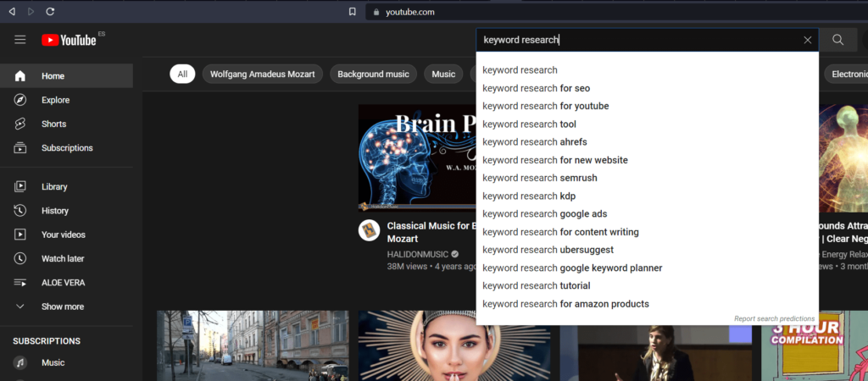Select the Wolfgang Amadeus Mozart chip

263,75
